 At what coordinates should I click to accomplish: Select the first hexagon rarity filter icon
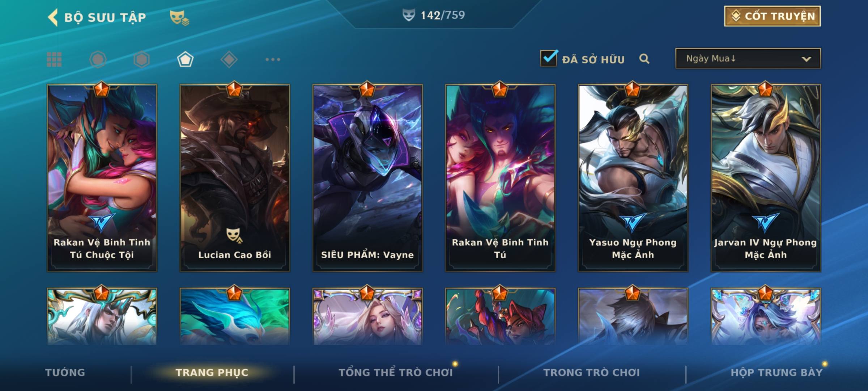(98, 59)
